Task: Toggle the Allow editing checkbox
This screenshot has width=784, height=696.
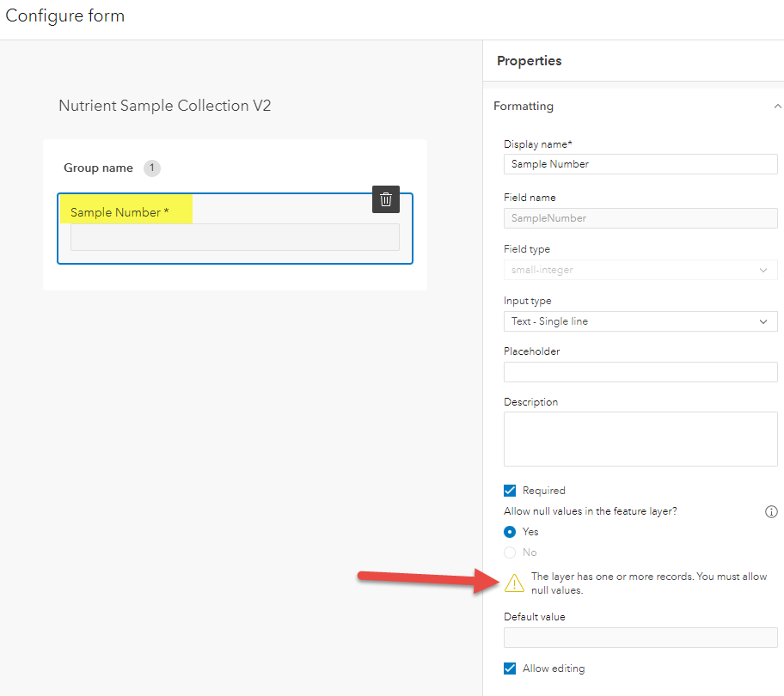Action: tap(511, 669)
